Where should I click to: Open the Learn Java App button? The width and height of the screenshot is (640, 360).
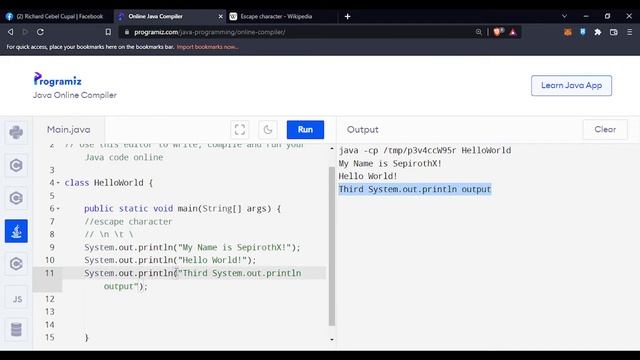point(571,85)
